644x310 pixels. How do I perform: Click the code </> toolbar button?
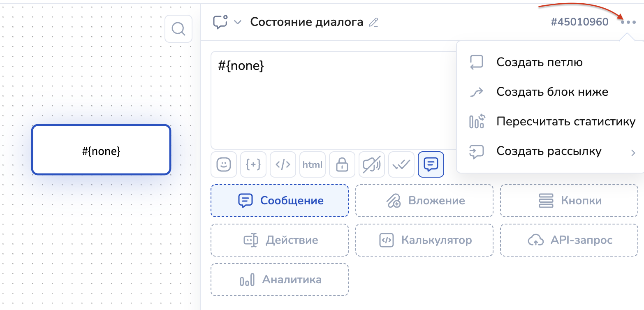click(283, 164)
